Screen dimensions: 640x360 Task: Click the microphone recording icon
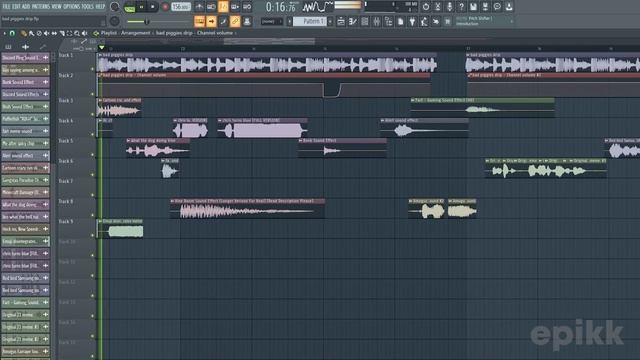point(449,7)
